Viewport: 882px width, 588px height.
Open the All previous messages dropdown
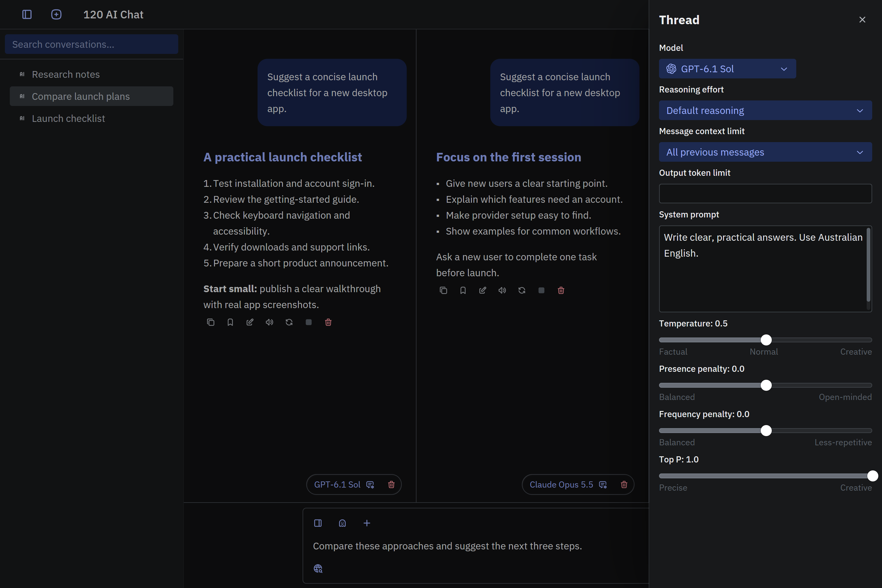(x=765, y=152)
